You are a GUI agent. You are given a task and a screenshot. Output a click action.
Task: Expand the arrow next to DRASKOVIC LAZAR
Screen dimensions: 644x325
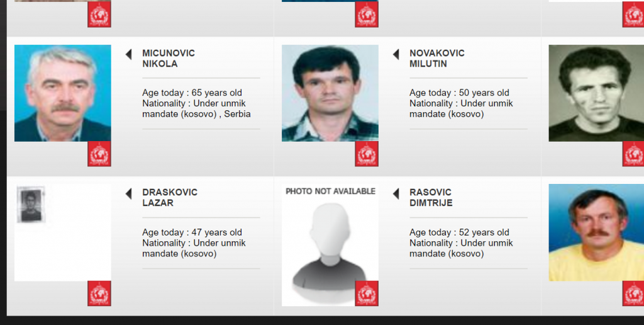click(x=128, y=194)
